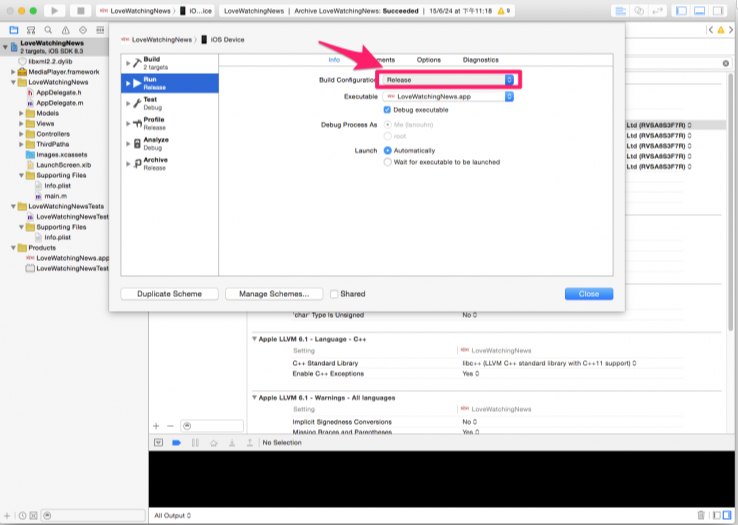Click Pause program execution in debug bar
738x525 pixels.
click(x=195, y=443)
